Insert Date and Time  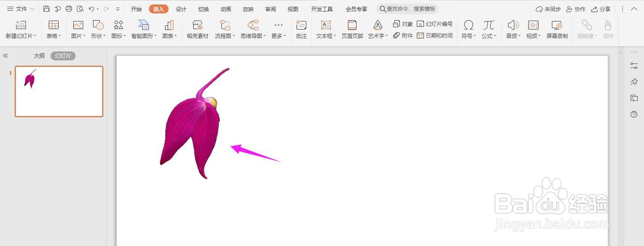(x=435, y=35)
